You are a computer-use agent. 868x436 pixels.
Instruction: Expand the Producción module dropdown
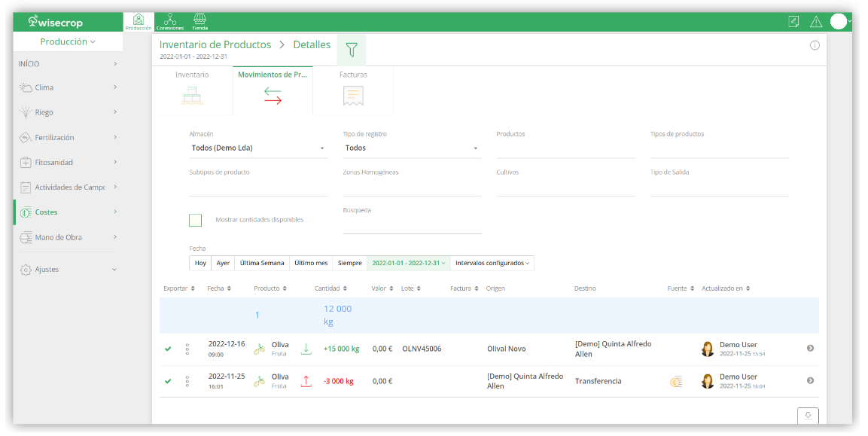pyautogui.click(x=68, y=41)
